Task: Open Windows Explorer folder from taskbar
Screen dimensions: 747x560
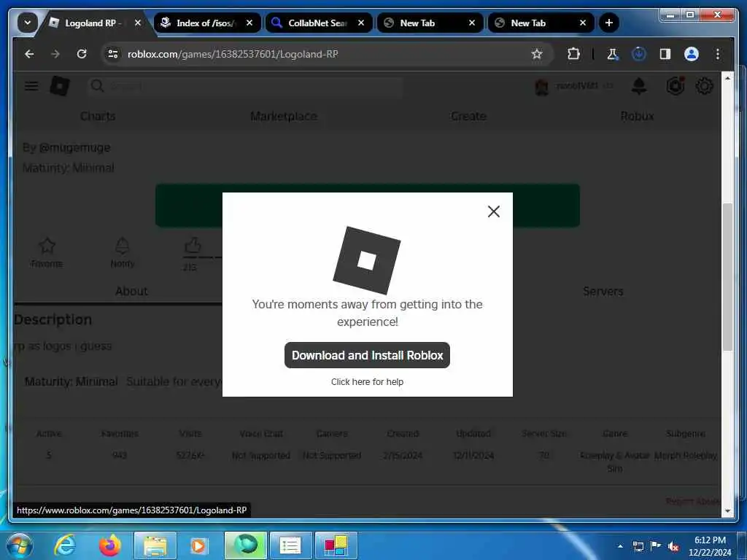Action: point(155,545)
